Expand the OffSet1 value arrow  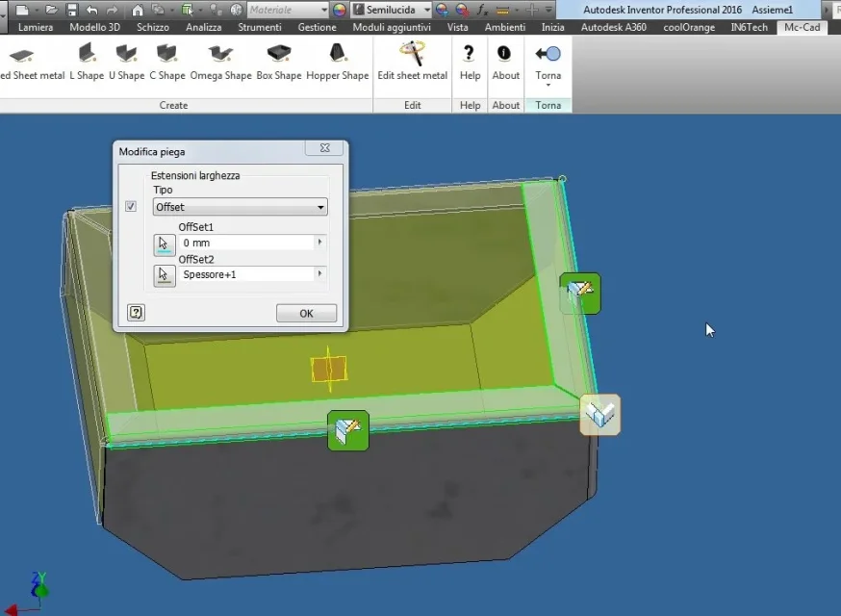320,242
